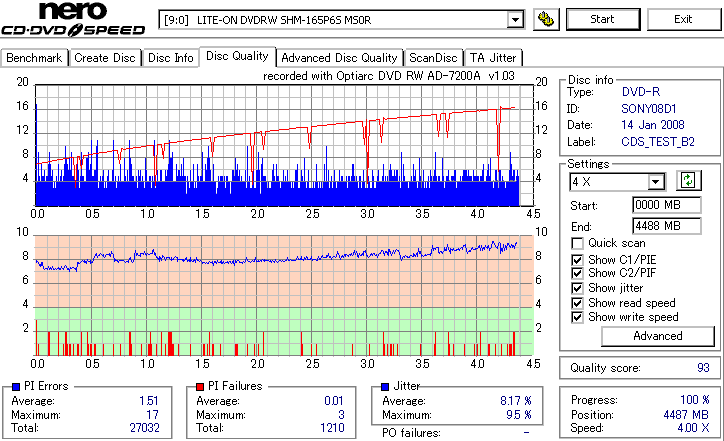Click the Exit button
Viewport: 724px width, 441px height.
[683, 19]
